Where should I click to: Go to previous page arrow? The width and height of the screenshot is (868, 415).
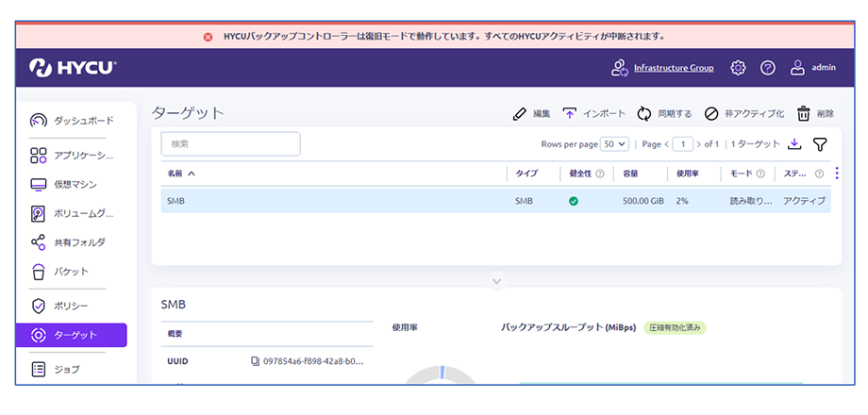pyautogui.click(x=666, y=144)
